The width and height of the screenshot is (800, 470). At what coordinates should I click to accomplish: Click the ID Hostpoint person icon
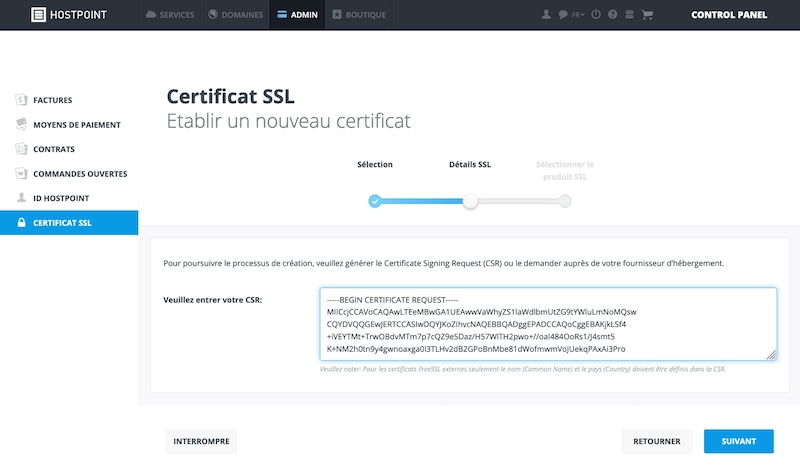(21, 197)
